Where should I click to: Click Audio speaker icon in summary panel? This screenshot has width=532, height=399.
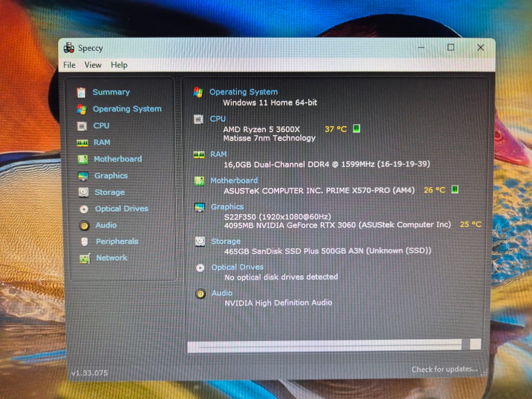pos(201,294)
